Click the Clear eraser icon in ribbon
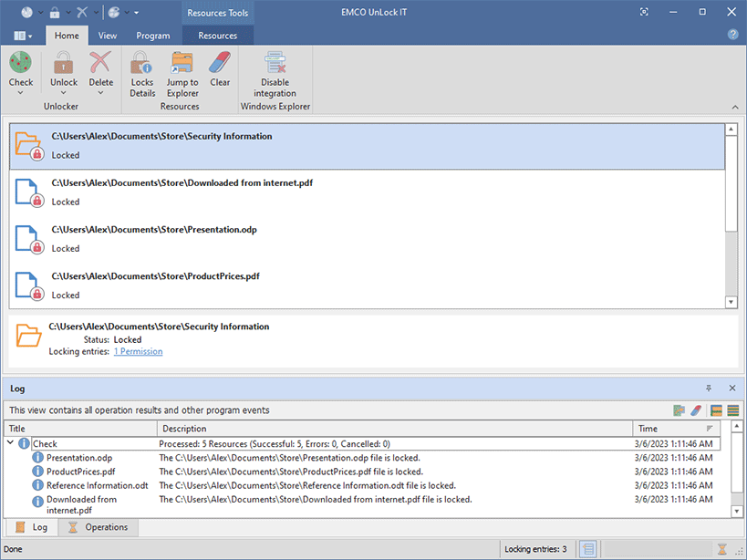The image size is (747, 560). coord(220,64)
